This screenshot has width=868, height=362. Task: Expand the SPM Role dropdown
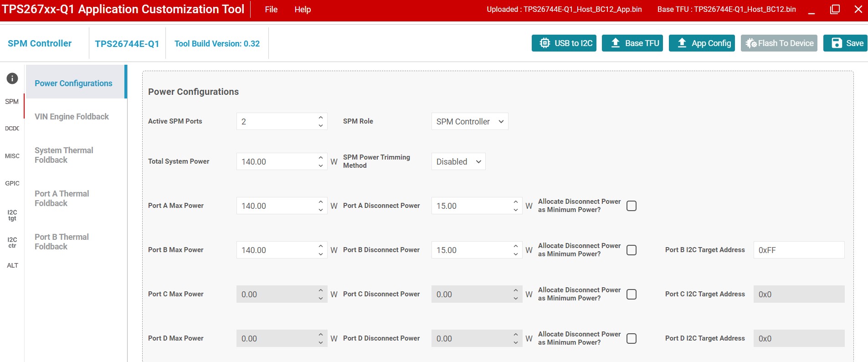[x=470, y=122]
